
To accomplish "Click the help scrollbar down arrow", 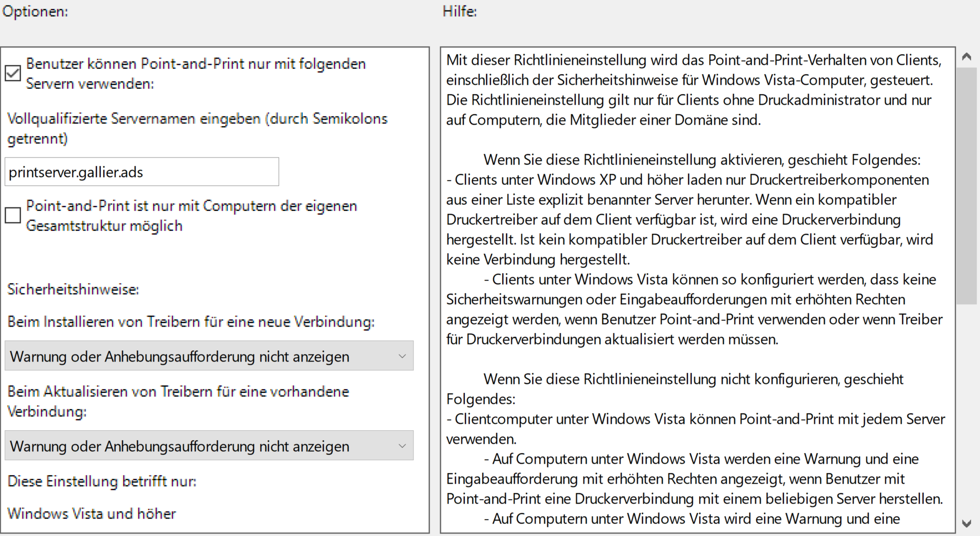I will tap(967, 524).
